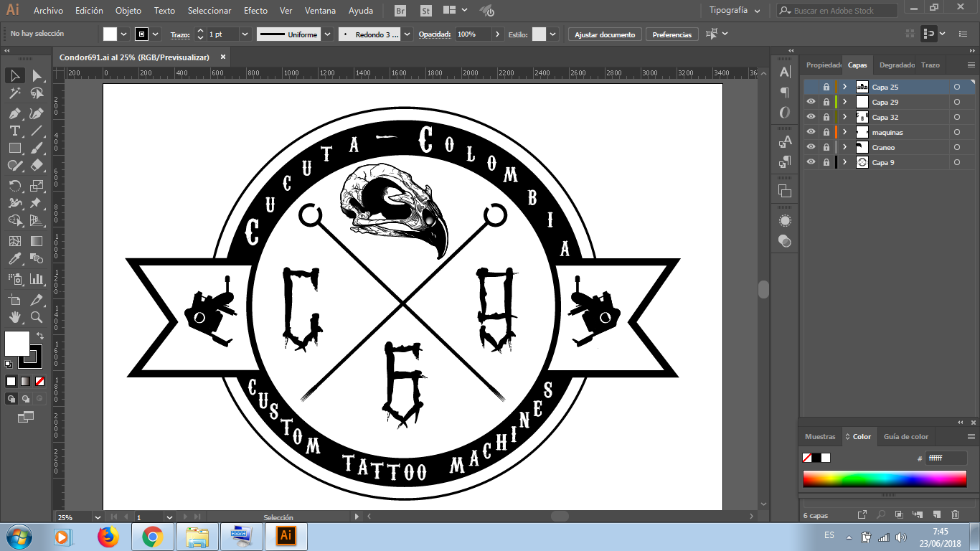Select the Rectangle tool

click(x=14, y=149)
